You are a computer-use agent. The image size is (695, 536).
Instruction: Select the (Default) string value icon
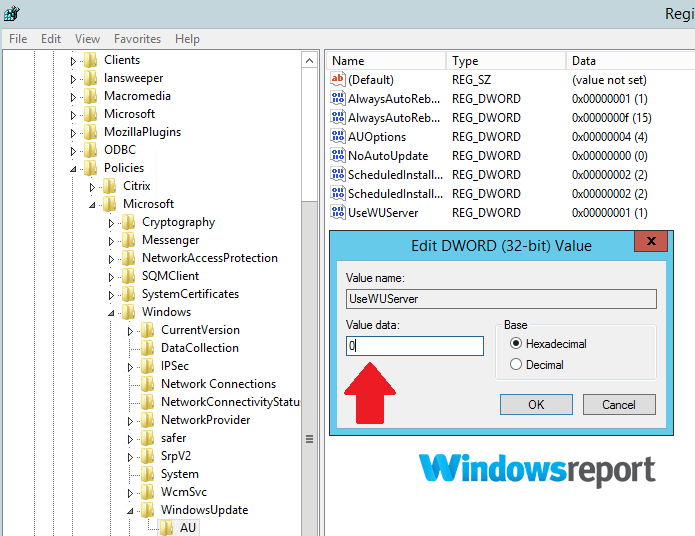tap(337, 79)
